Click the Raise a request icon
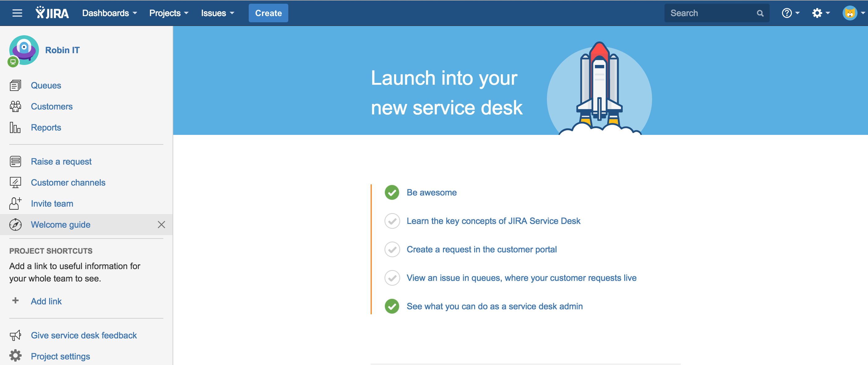 15,161
